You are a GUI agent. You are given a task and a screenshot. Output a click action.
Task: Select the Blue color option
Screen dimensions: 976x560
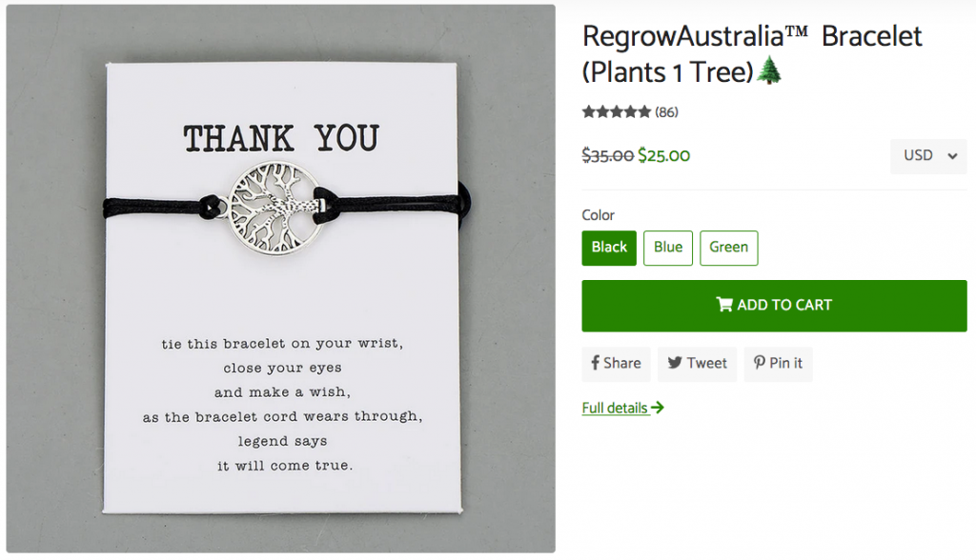pos(668,248)
